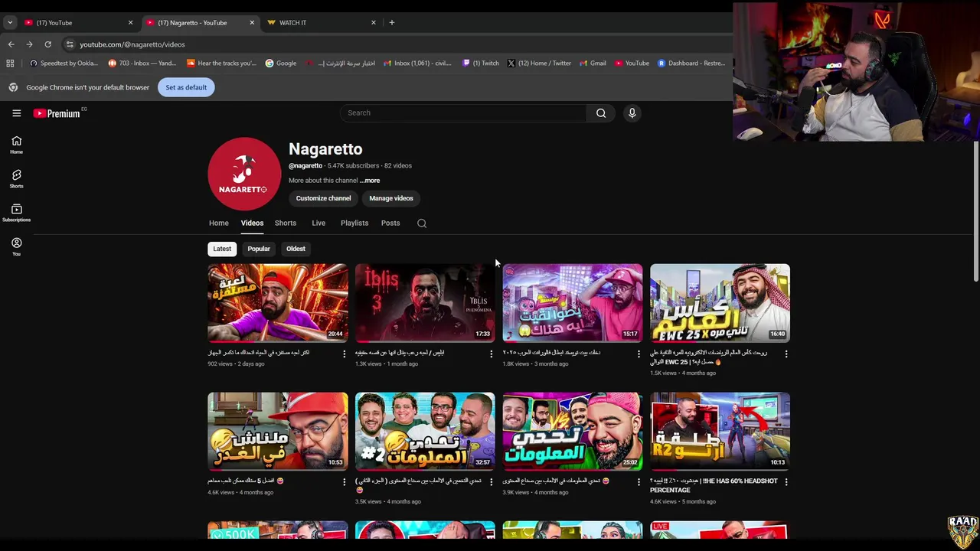
Task: Open the Google bookmark
Action: [x=281, y=64]
